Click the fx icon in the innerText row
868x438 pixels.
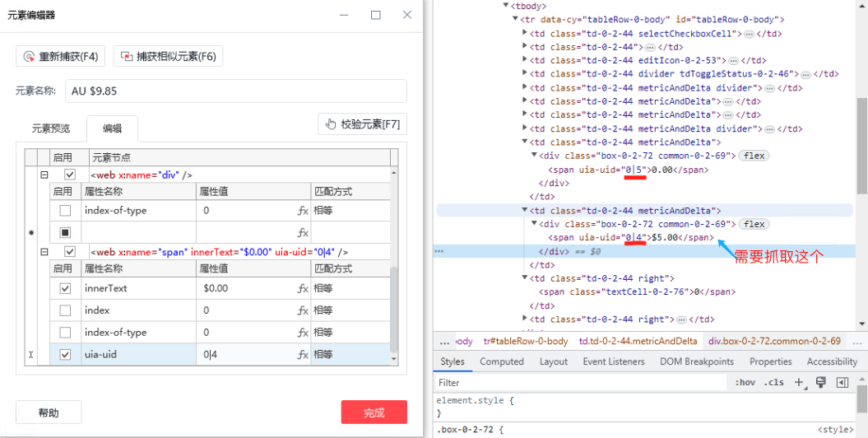pos(303,288)
